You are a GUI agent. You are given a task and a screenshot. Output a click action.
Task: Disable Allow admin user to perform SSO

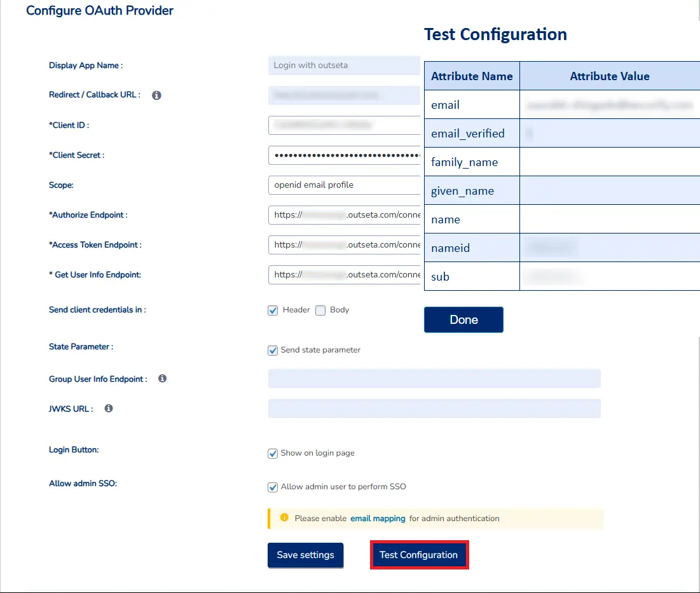(x=273, y=487)
